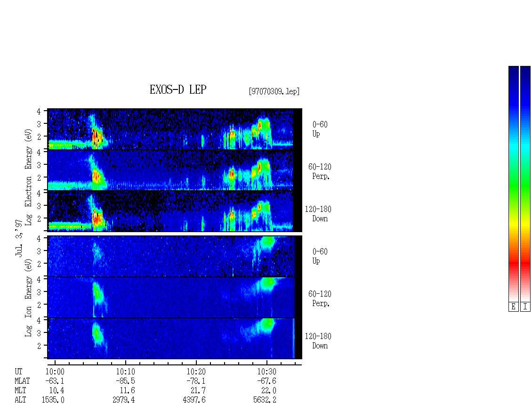Click the 10:20 UT time label

coord(196,372)
